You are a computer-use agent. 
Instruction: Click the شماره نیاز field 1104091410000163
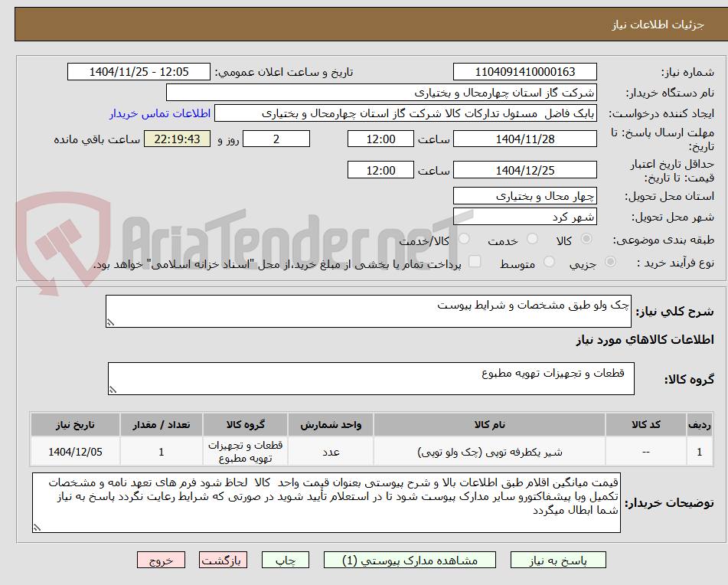(x=524, y=72)
